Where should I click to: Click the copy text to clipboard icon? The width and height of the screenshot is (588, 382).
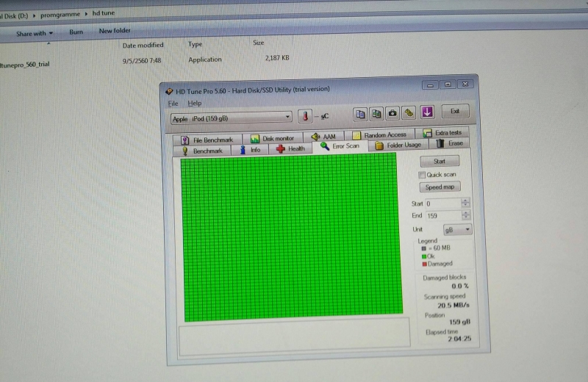point(360,113)
